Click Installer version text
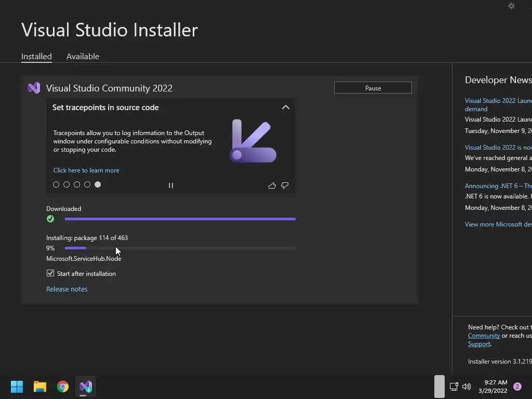This screenshot has width=532, height=399. coord(500,362)
